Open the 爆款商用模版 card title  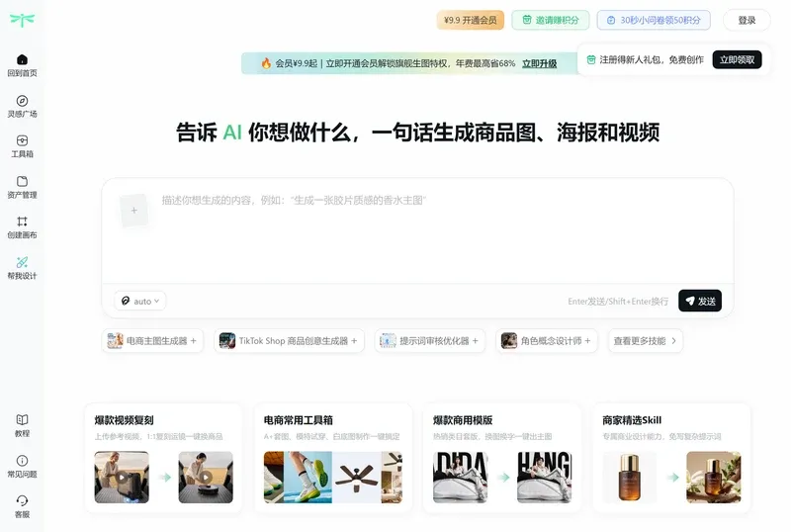[x=463, y=420]
